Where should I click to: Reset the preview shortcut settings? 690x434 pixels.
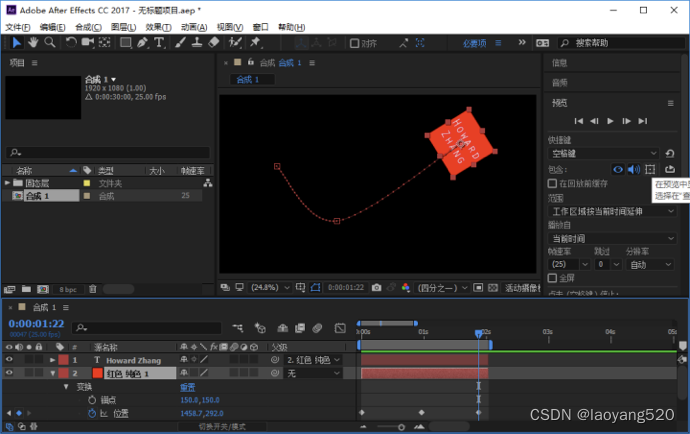670,153
